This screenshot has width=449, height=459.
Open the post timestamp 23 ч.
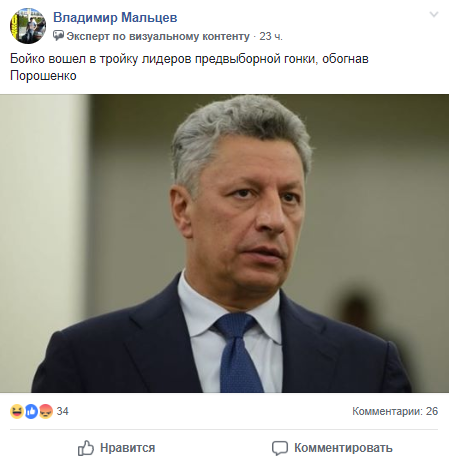pos(271,36)
